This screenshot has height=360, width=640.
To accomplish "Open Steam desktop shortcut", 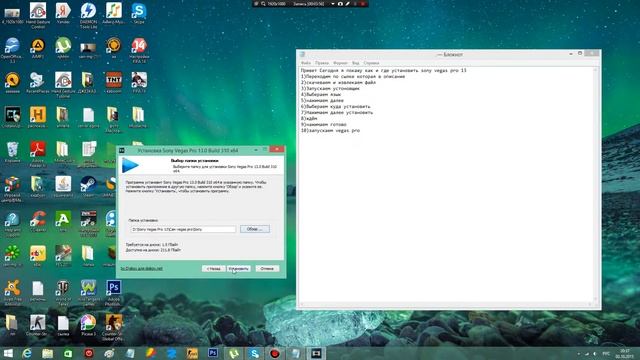I will click(88, 187).
